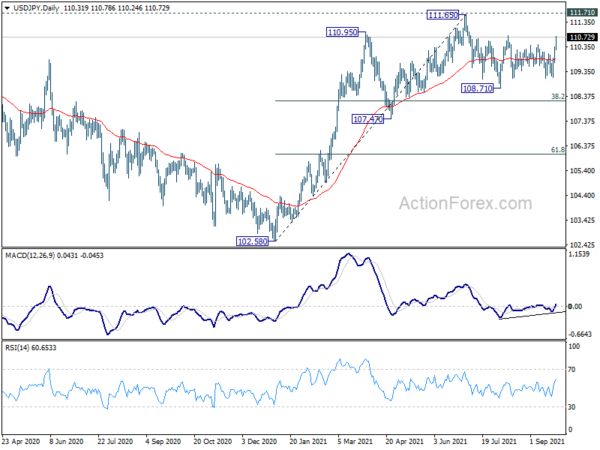The width and height of the screenshot is (600, 450).
Task: Click the ActionForex.com watermark
Action: click(465, 203)
